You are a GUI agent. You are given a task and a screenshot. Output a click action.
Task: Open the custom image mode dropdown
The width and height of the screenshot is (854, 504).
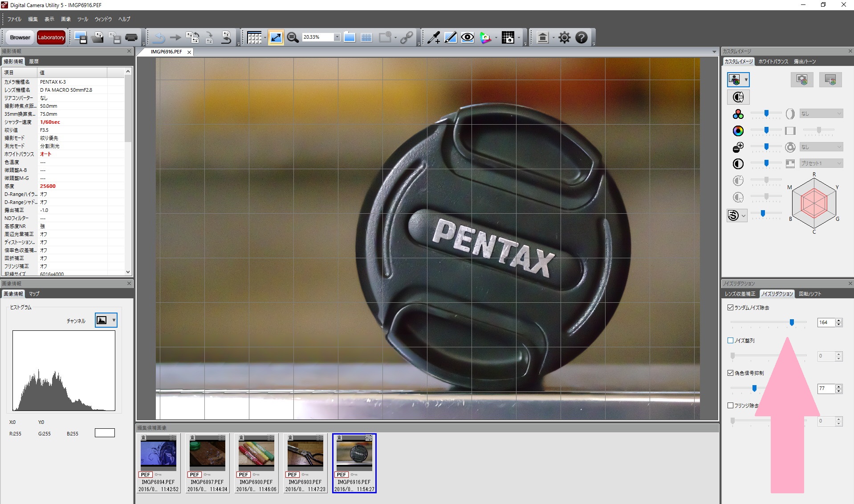click(x=746, y=80)
